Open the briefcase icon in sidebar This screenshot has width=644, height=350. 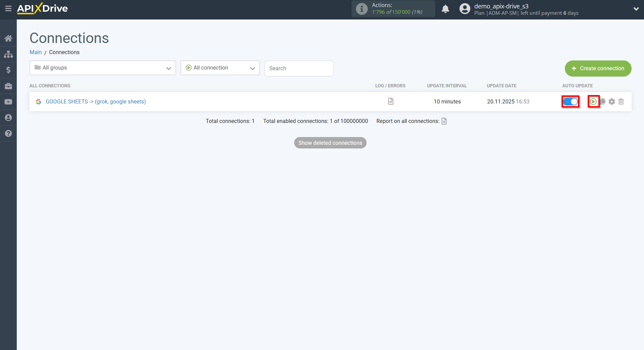[8, 86]
